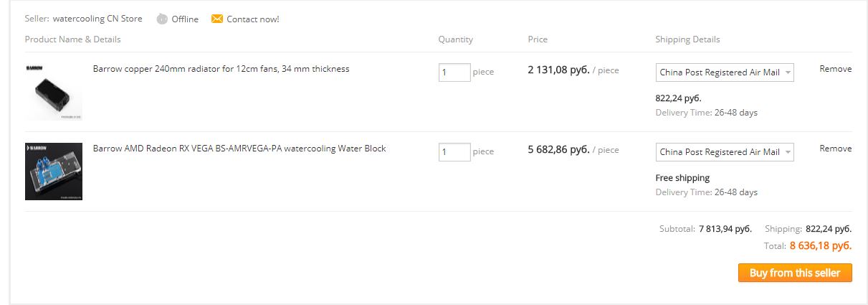Expand the radiator shipping method dropdown

coord(725,72)
